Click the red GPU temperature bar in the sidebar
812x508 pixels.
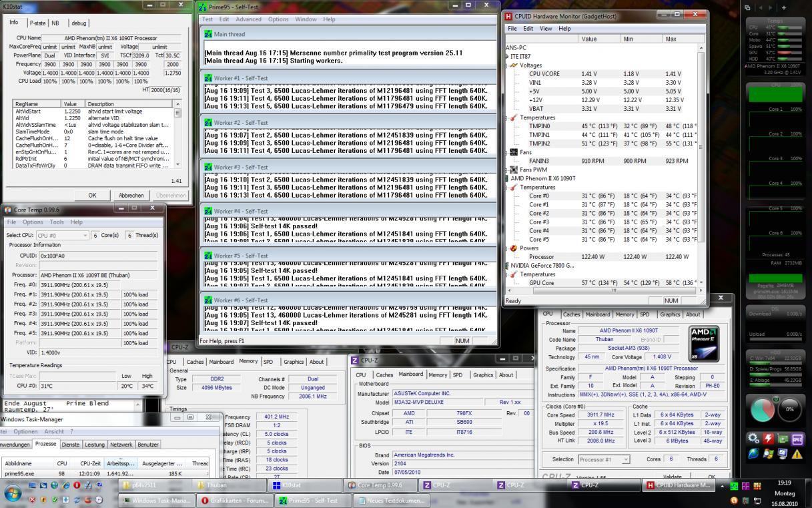(783, 51)
